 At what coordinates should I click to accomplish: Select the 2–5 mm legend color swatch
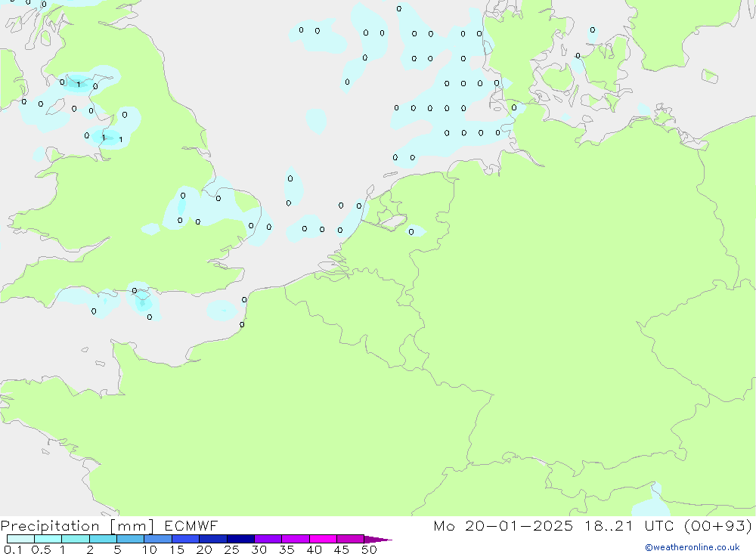103,539
